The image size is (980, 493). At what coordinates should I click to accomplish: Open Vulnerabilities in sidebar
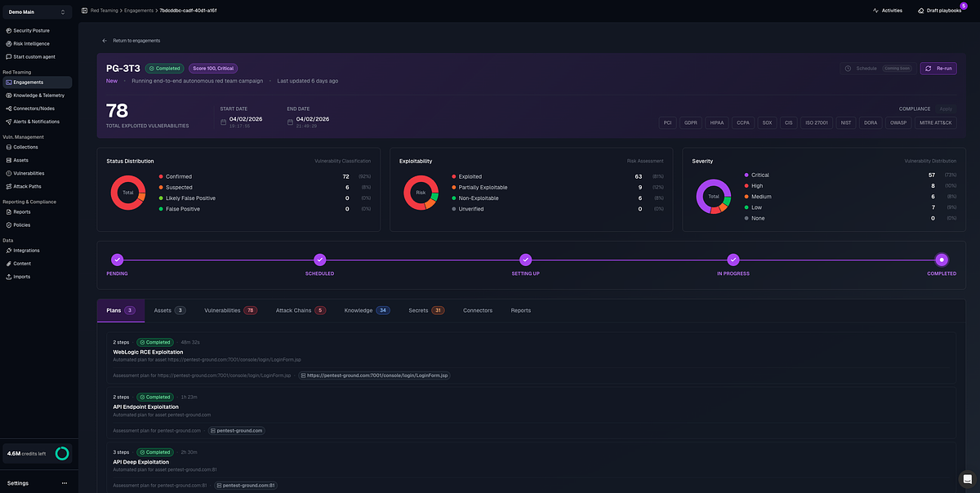click(29, 173)
